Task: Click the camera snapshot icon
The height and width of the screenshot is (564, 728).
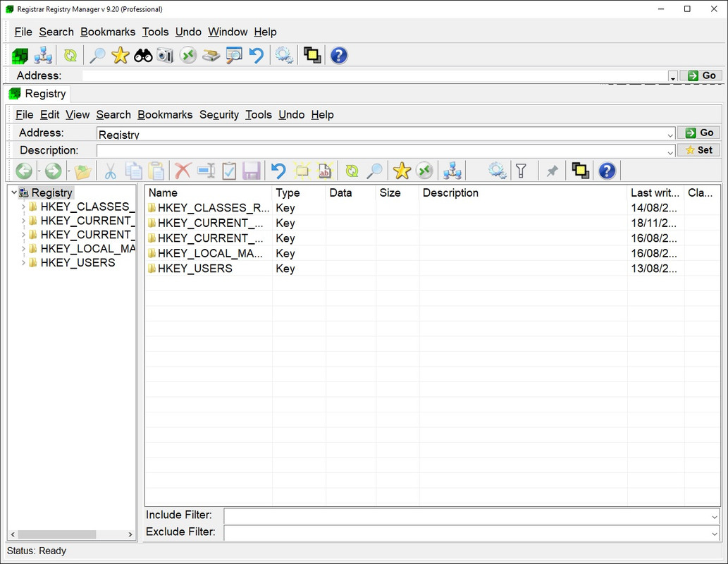Action: [166, 56]
